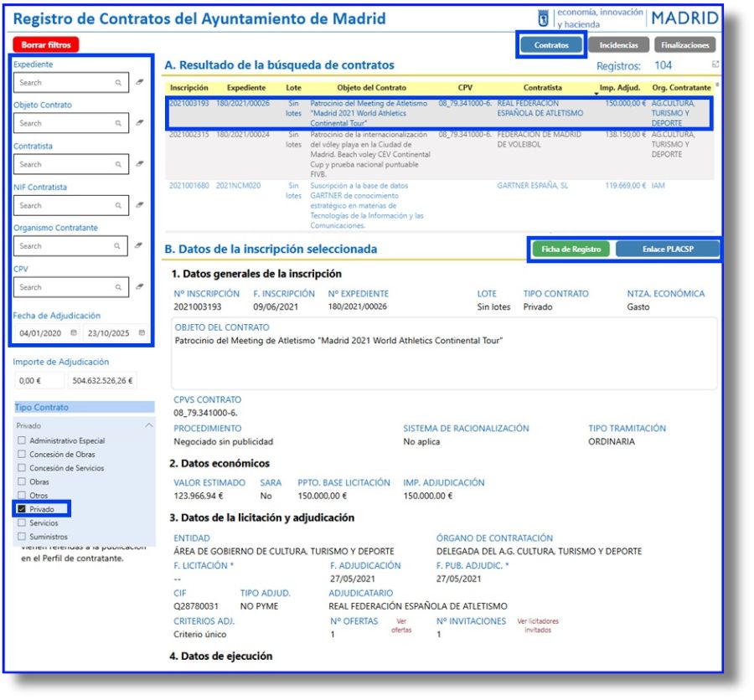This screenshot has width=754, height=700.
Task: Open the Enlace PLACSP button
Action: click(668, 249)
